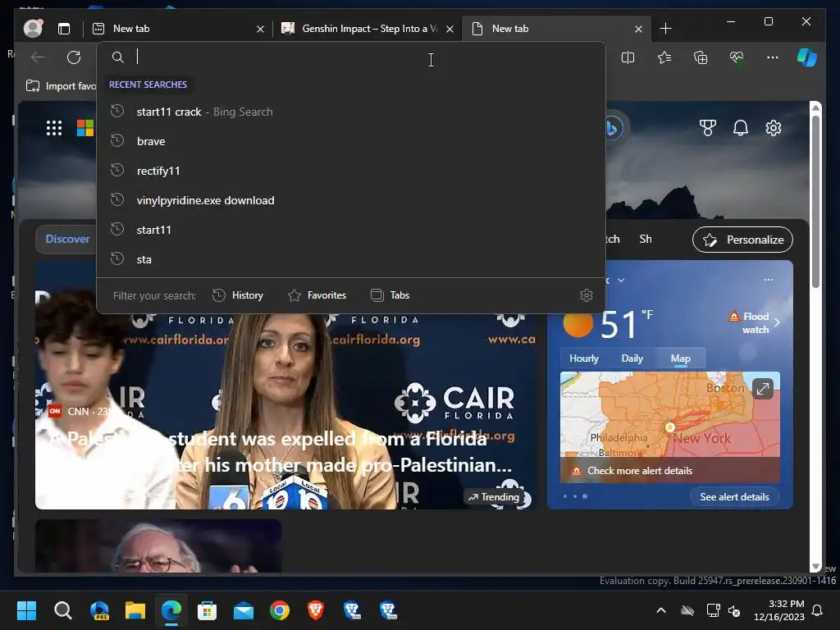This screenshot has height=630, width=840.
Task: Open page settings gear icon
Action: pos(773,127)
